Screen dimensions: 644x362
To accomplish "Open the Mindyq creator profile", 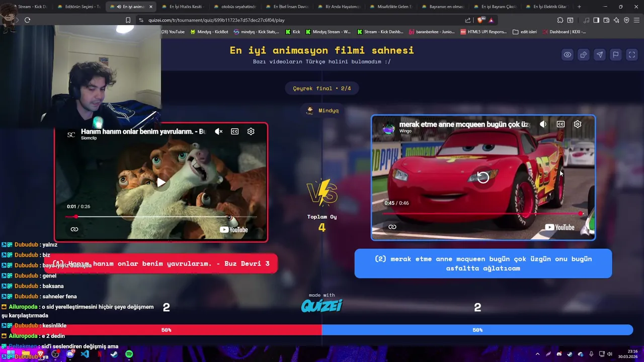I will [323, 111].
